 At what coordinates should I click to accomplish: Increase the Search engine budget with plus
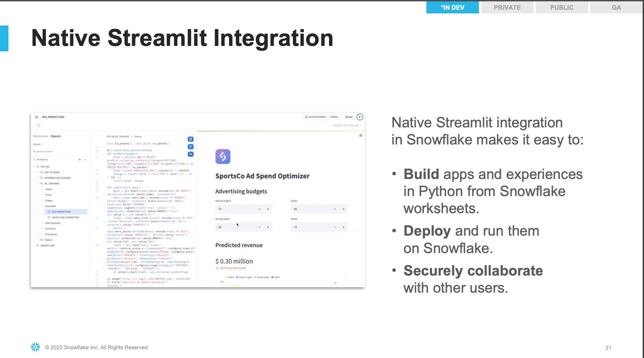268,209
